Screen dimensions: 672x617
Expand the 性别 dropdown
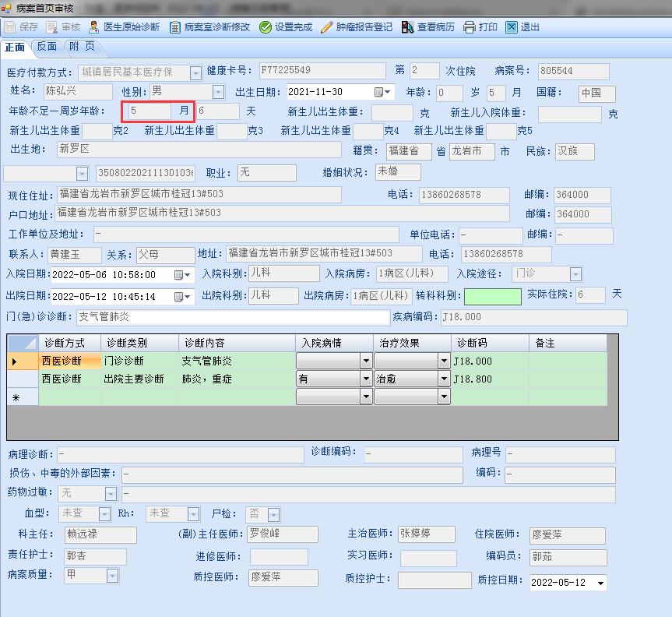(218, 92)
